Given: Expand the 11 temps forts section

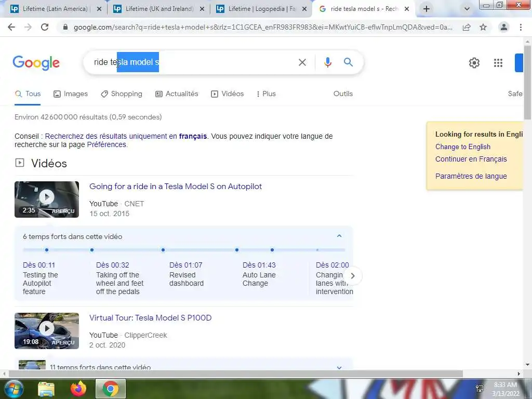Looking at the screenshot, I should coord(339,367).
